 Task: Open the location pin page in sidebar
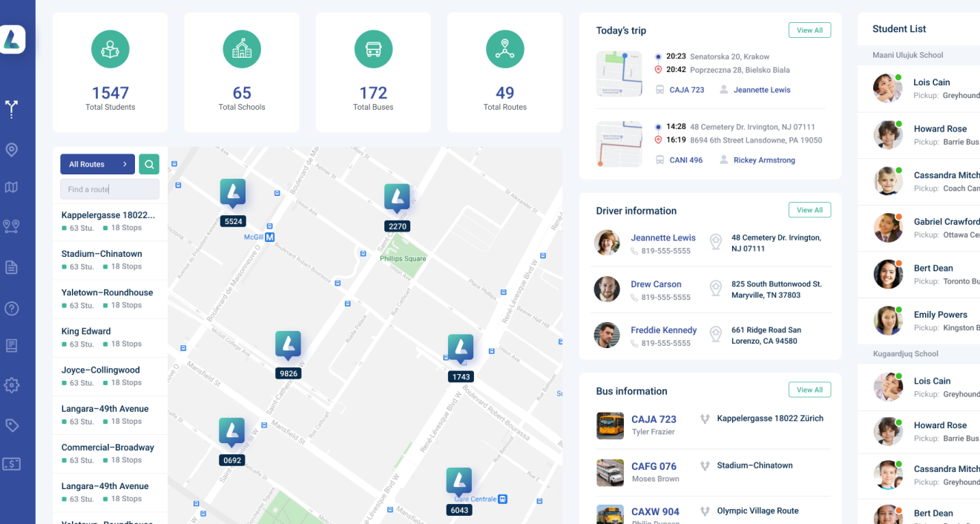(11, 150)
